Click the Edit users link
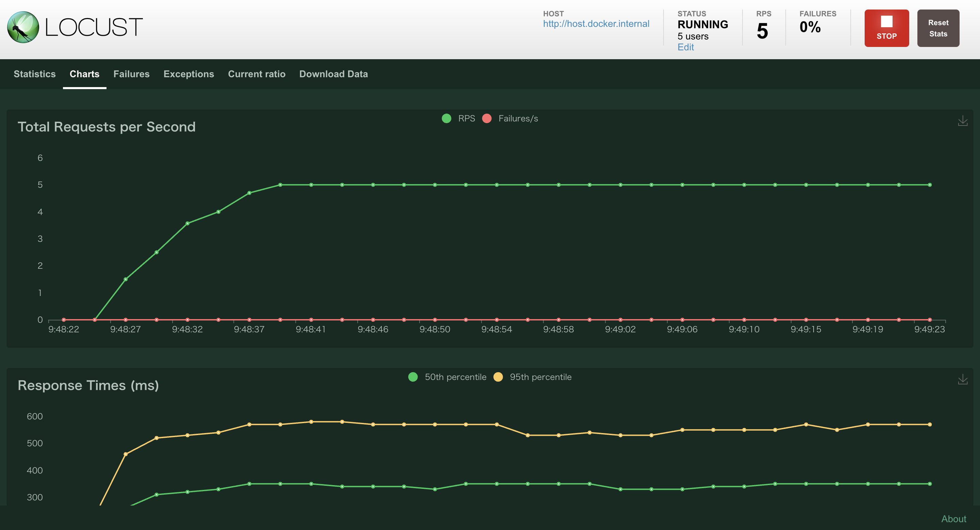 coord(686,47)
